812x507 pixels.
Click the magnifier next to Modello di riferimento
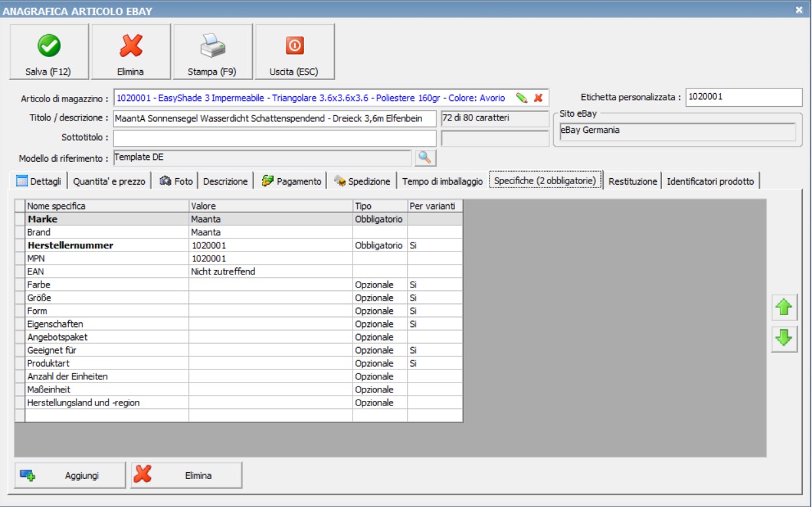coord(425,158)
